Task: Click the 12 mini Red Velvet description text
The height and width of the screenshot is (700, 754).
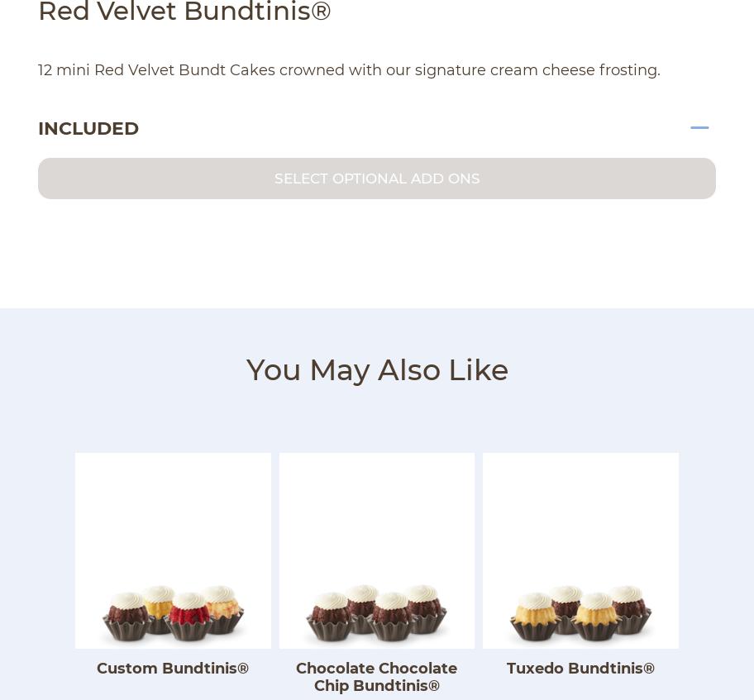Action: [349, 70]
